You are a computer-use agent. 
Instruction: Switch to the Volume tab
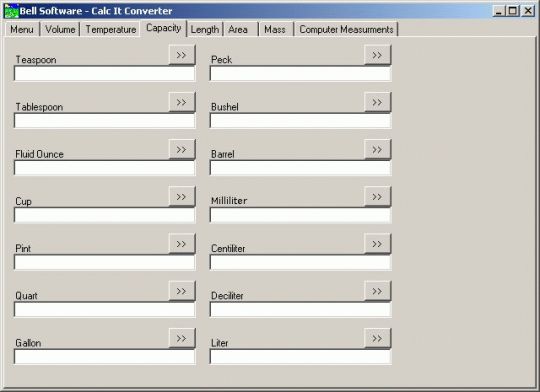[x=60, y=29]
